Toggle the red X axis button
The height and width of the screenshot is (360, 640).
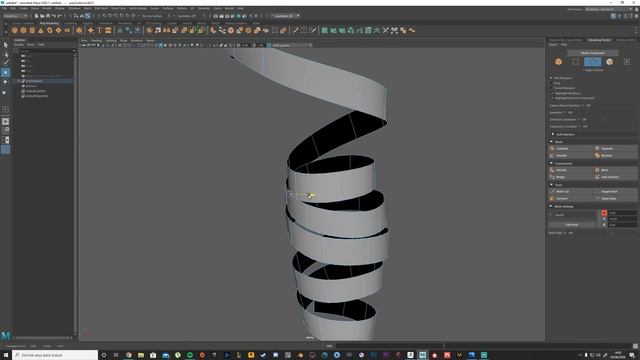click(604, 213)
